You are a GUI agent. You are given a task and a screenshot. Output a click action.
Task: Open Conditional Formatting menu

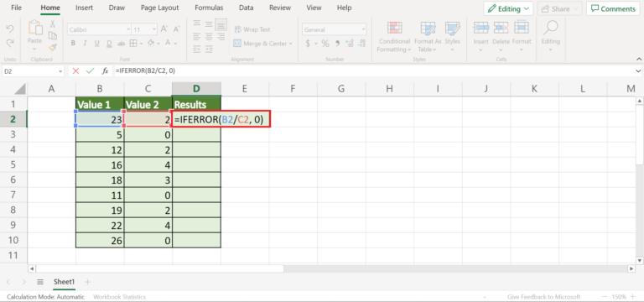pyautogui.click(x=395, y=37)
